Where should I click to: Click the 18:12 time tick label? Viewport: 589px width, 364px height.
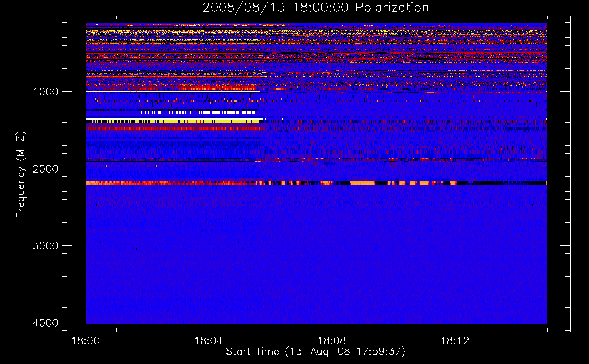(455, 341)
